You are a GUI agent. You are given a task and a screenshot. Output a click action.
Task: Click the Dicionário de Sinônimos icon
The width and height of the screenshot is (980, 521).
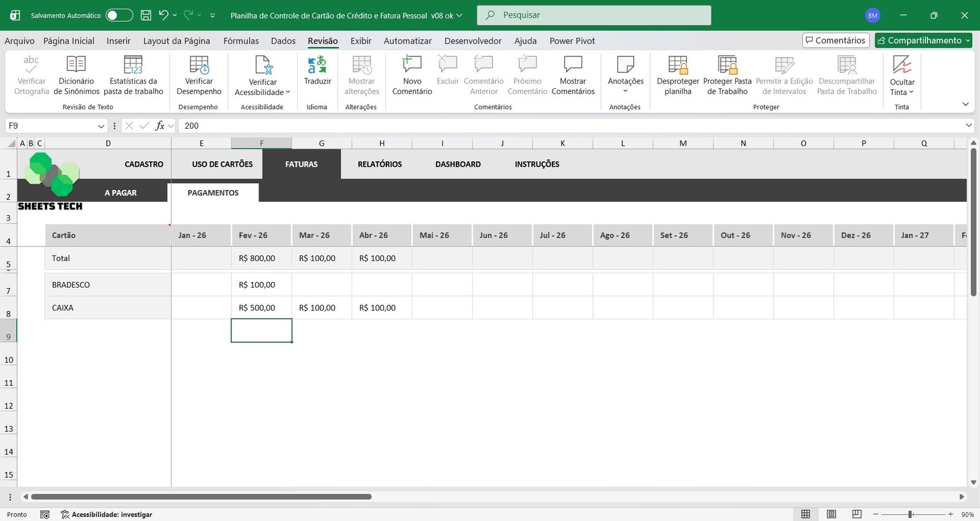76,65
